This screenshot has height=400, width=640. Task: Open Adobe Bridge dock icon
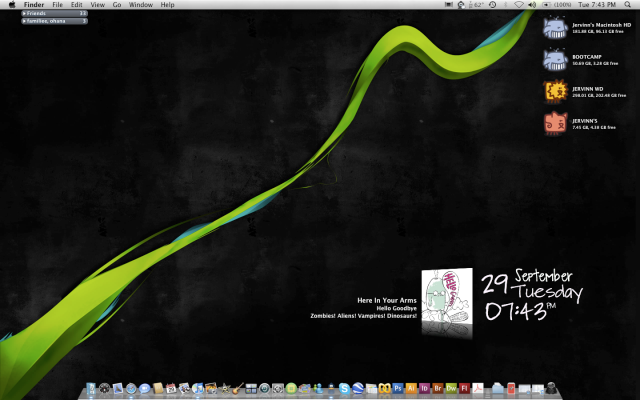click(438, 387)
